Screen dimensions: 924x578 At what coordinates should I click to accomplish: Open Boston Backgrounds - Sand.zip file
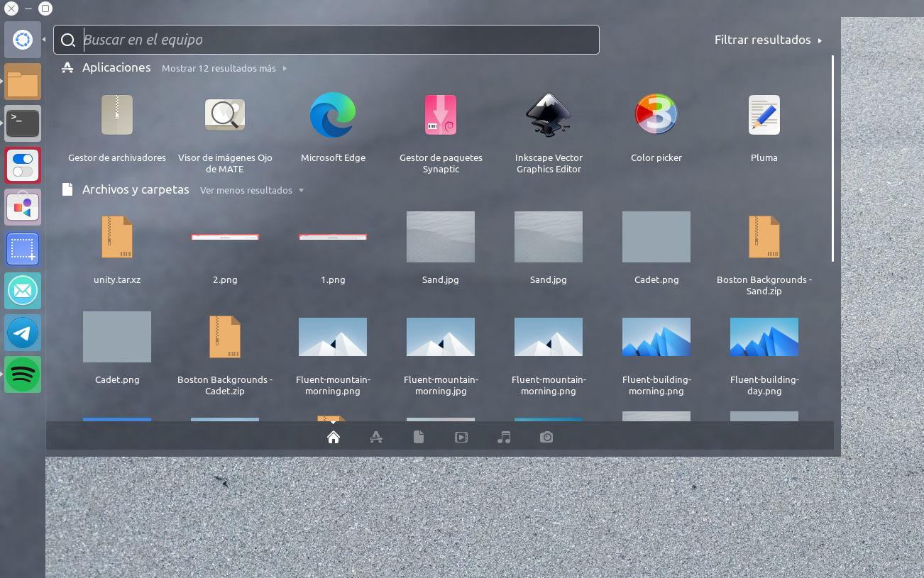point(764,237)
